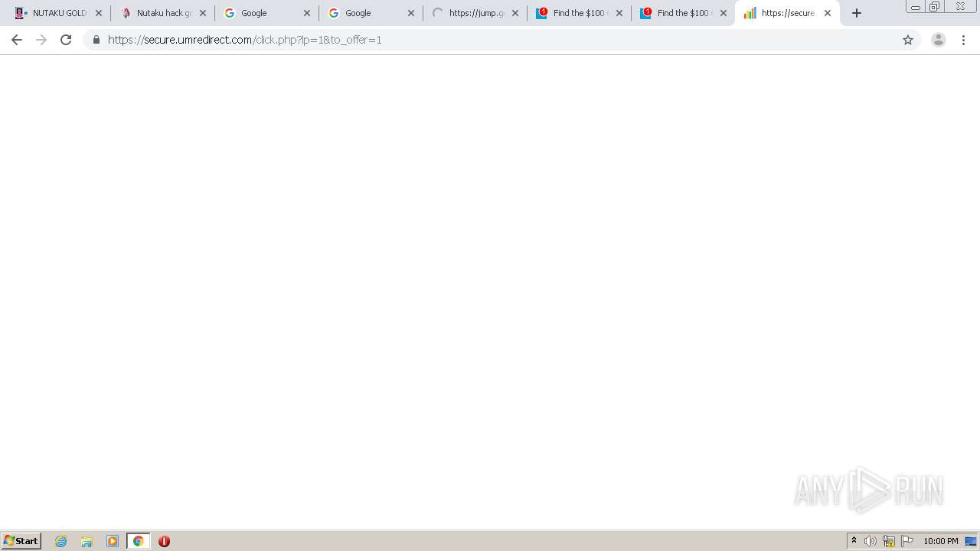Close the Chrome window

click(x=961, y=7)
